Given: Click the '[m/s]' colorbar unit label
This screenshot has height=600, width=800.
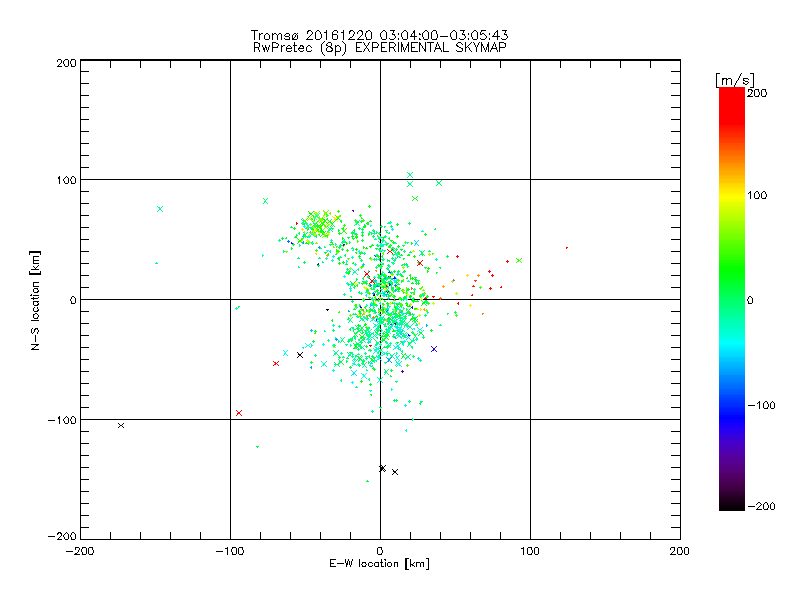Looking at the screenshot, I should tap(735, 80).
